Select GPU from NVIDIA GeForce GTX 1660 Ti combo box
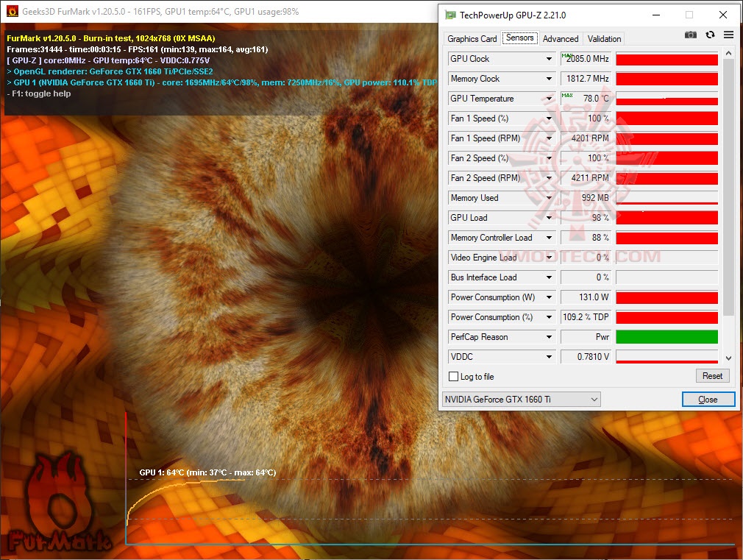This screenshot has height=560, width=743. [x=522, y=400]
